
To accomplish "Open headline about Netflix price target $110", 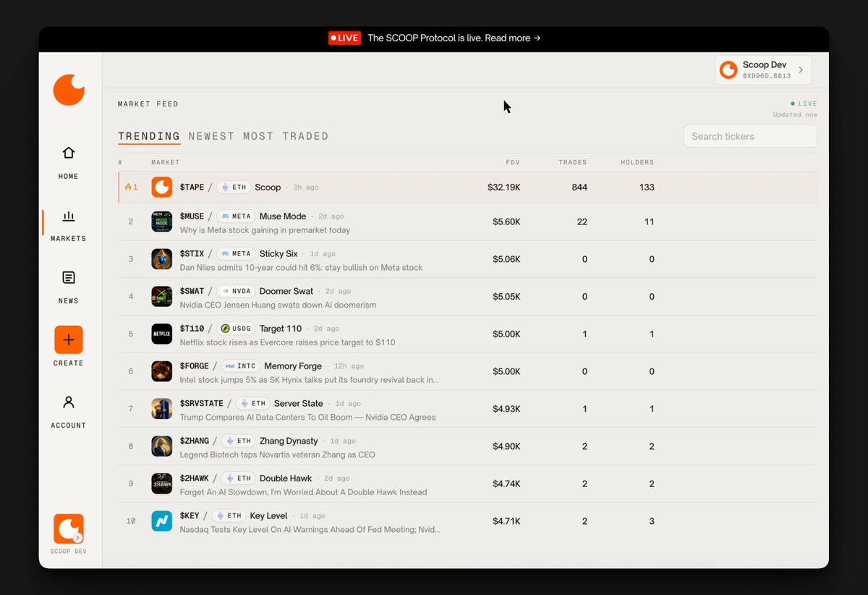I will click(x=287, y=342).
